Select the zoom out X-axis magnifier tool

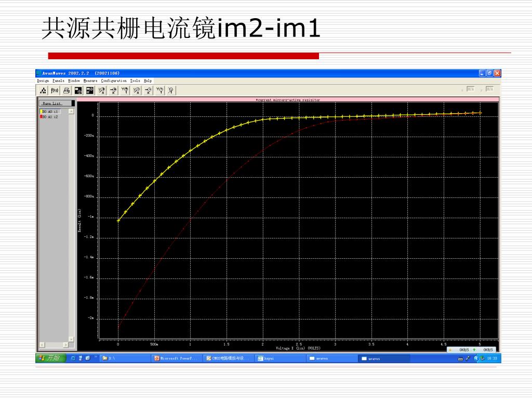tap(148, 90)
